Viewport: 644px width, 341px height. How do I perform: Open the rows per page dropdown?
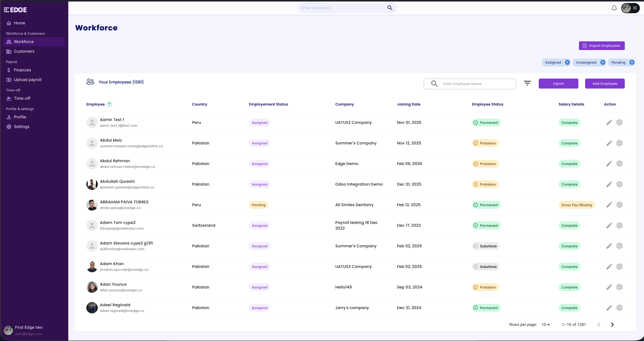coord(546,325)
